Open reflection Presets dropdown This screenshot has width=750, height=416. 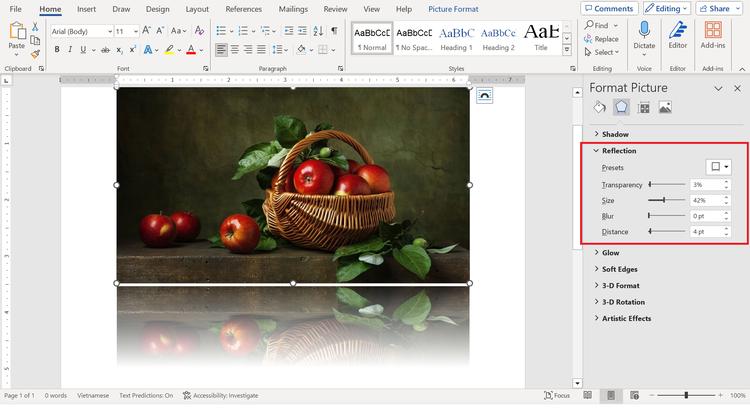[x=718, y=167]
